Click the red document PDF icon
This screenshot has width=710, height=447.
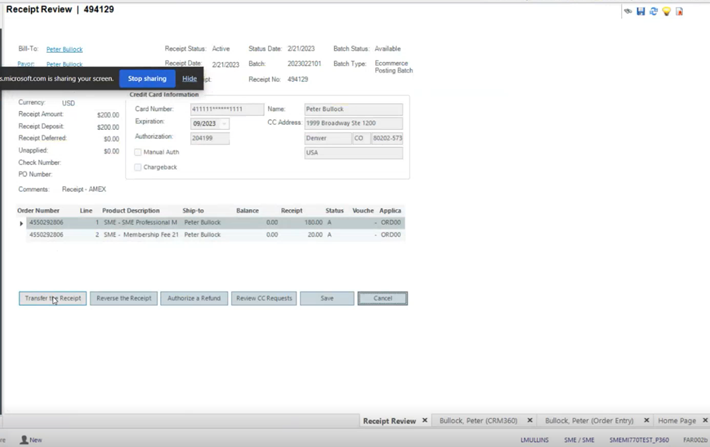(x=679, y=11)
